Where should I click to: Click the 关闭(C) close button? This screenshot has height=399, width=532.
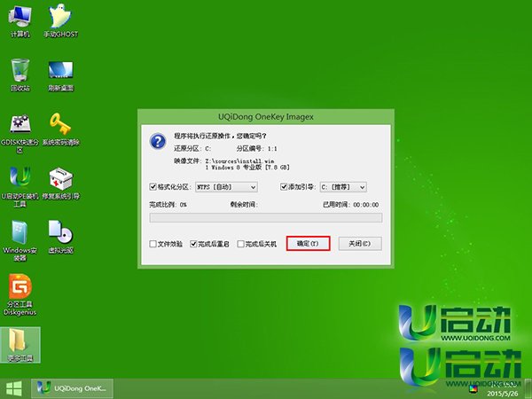point(360,243)
